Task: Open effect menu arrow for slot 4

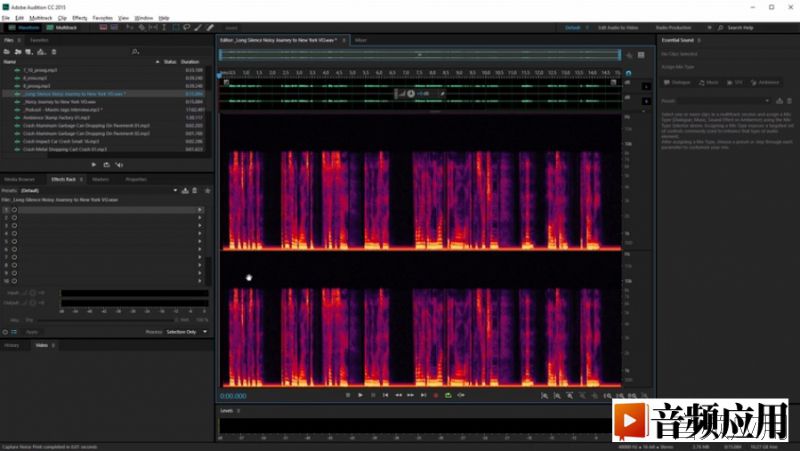Action: [x=199, y=234]
